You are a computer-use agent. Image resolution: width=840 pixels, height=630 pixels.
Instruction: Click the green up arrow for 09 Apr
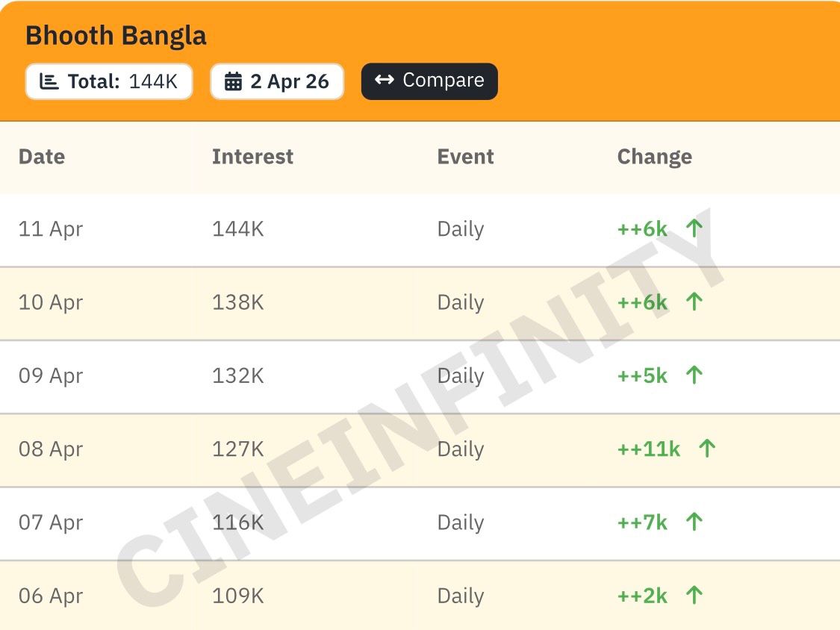pyautogui.click(x=694, y=375)
